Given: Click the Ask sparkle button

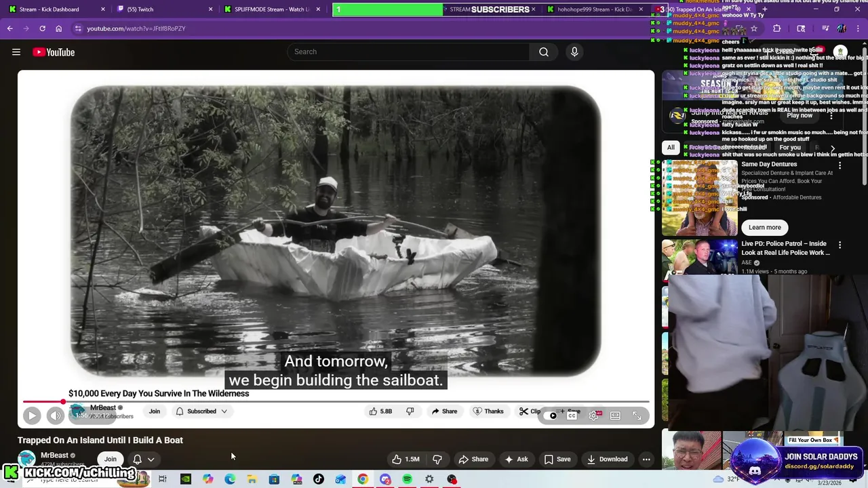Looking at the screenshot, I should [x=516, y=459].
